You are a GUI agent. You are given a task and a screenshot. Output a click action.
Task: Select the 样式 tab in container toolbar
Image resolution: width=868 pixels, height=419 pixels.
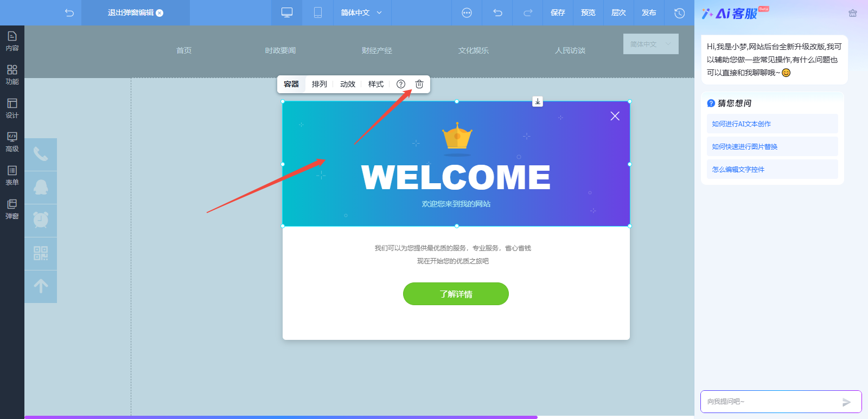375,84
